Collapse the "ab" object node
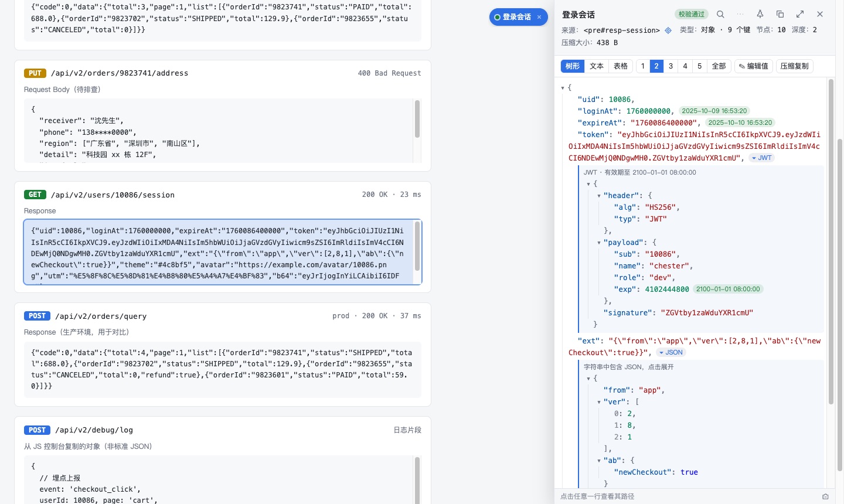Viewport: 844px width, 504px height. pyautogui.click(x=599, y=461)
